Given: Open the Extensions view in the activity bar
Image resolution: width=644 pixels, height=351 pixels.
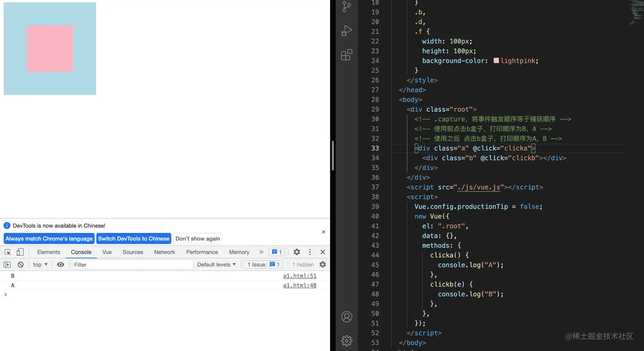Looking at the screenshot, I should tap(347, 55).
